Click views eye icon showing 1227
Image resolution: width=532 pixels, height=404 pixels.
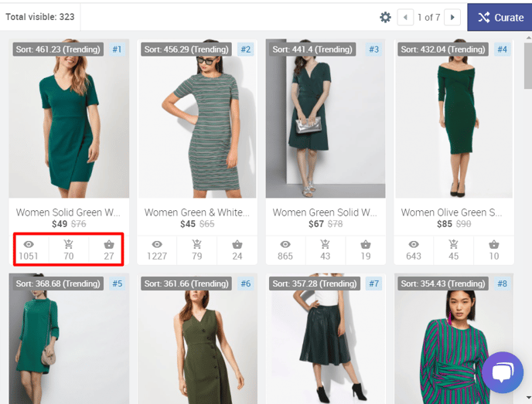(x=157, y=244)
